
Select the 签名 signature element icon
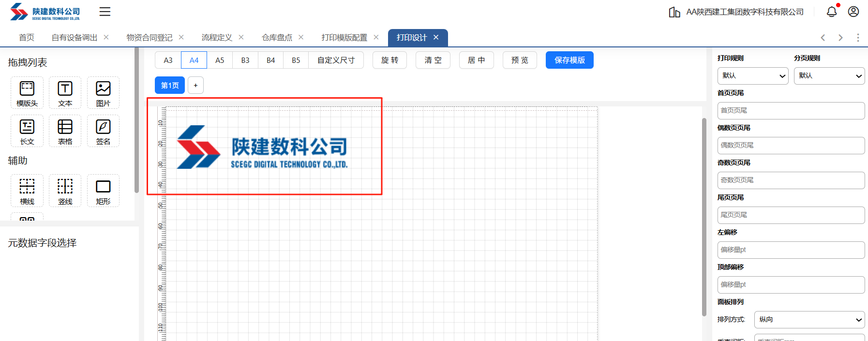click(103, 131)
